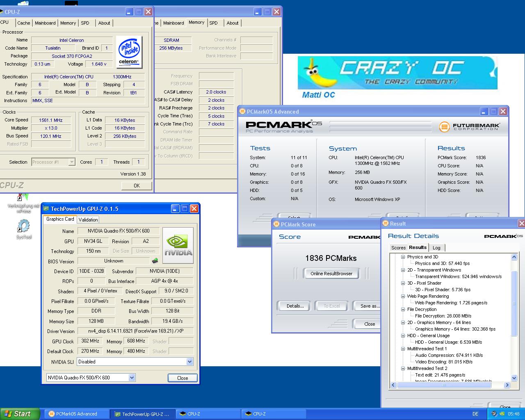
Task: Open the CPU-Z processor selection dropdown
Action: point(72,162)
